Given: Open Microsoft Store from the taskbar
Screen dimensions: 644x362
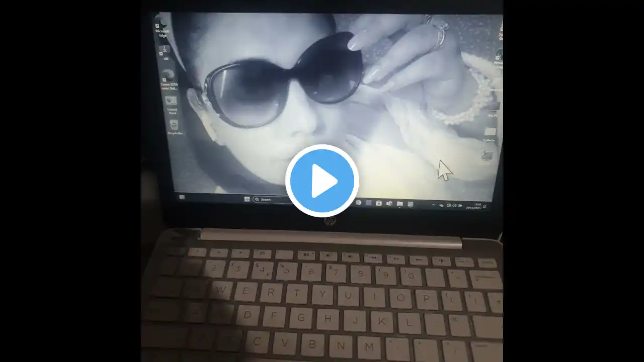Looking at the screenshot, I should tap(379, 203).
